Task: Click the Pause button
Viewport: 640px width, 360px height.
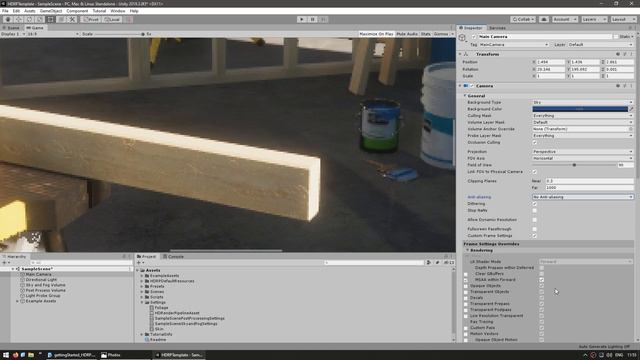Action: (x=313, y=19)
